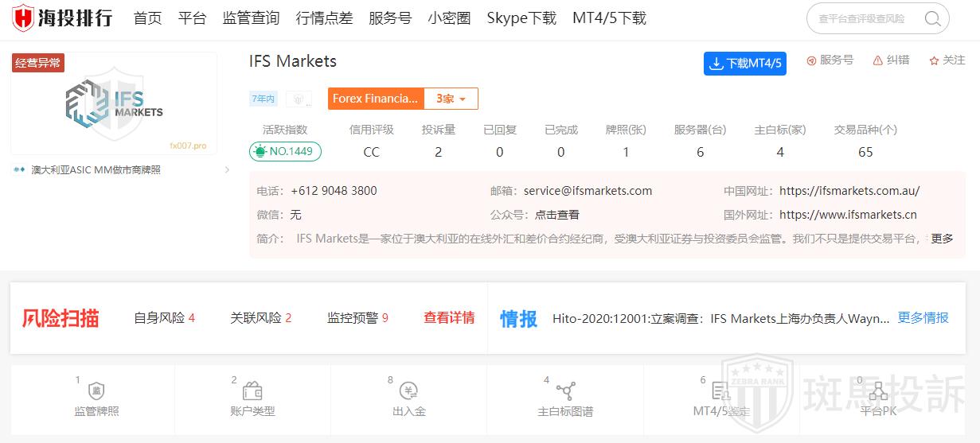Click 下载MT4/5 blue button
The image size is (980, 443).
(x=744, y=64)
